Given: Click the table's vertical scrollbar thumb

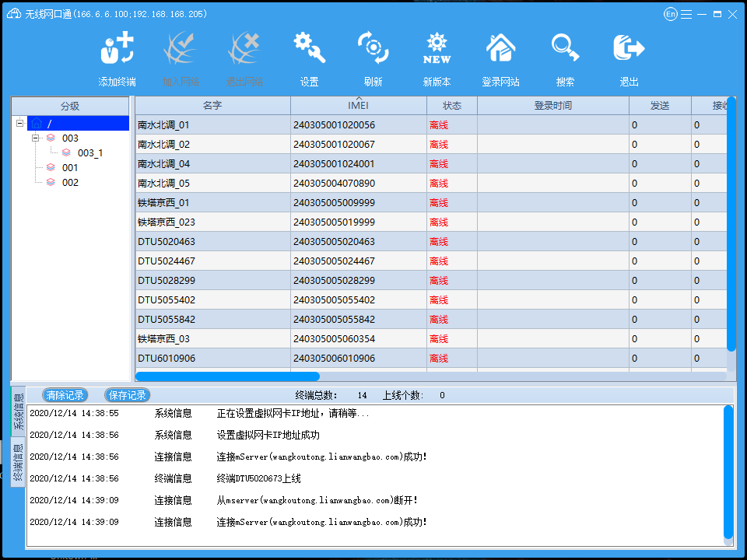Looking at the screenshot, I should click(731, 224).
